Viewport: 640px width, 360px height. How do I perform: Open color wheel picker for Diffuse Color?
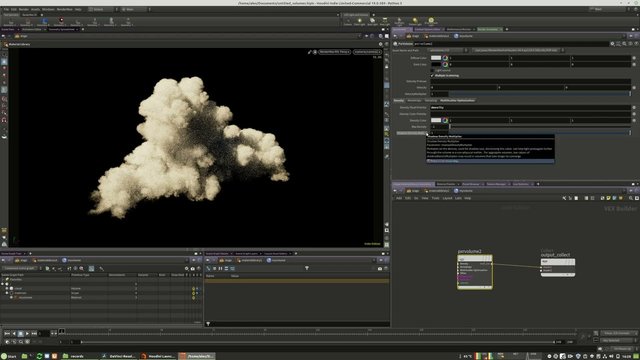pyautogui.click(x=445, y=58)
